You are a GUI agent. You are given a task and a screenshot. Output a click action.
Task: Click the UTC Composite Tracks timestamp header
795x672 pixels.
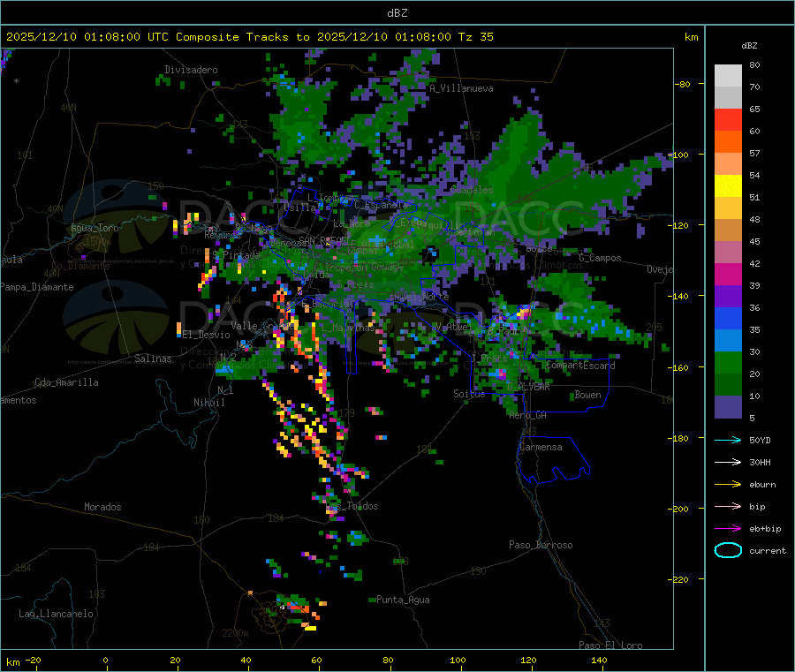click(249, 37)
